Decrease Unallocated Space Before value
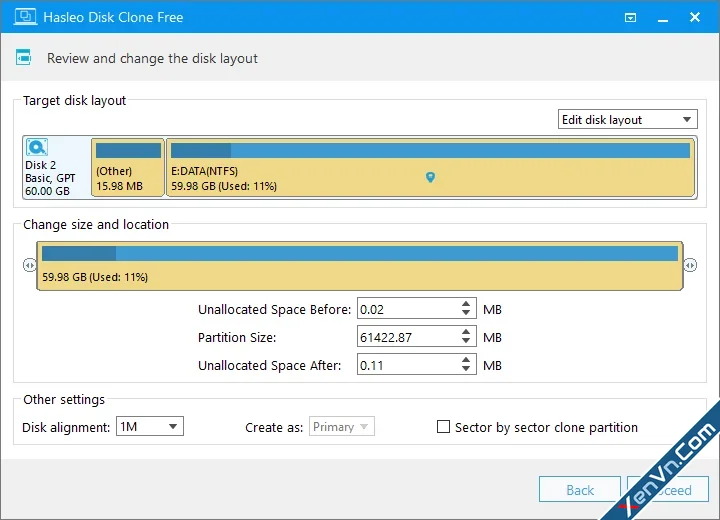 pos(466,314)
